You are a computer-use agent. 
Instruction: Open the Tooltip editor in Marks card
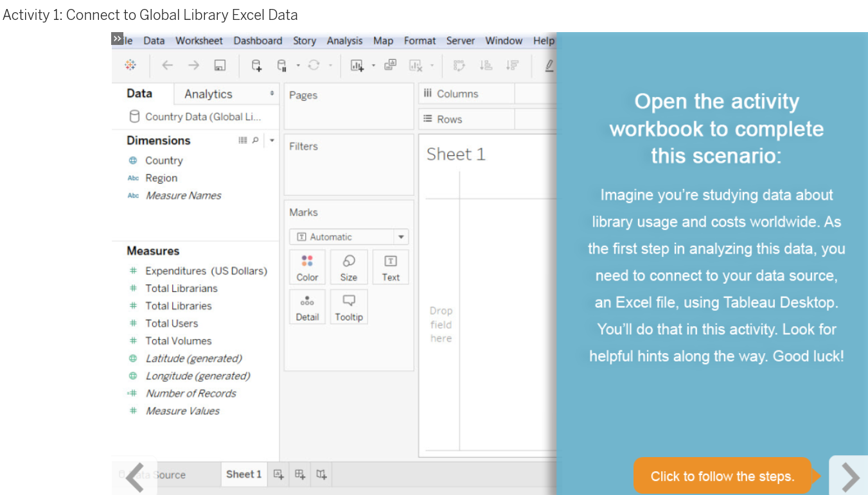349,306
